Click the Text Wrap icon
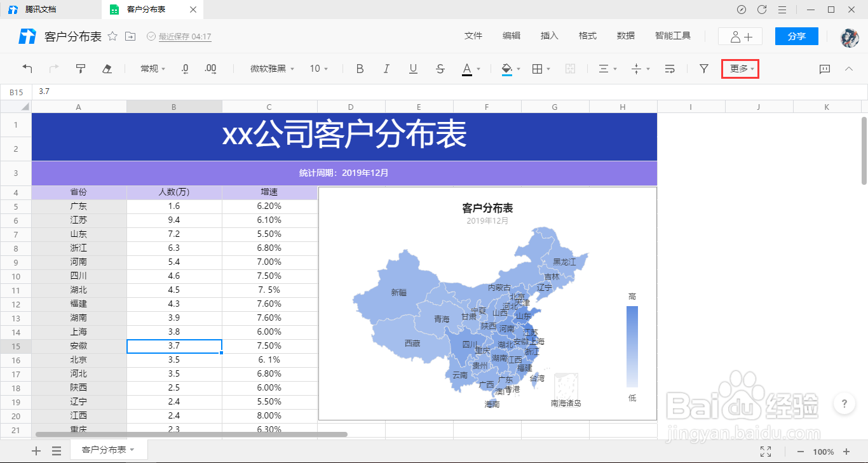 669,69
